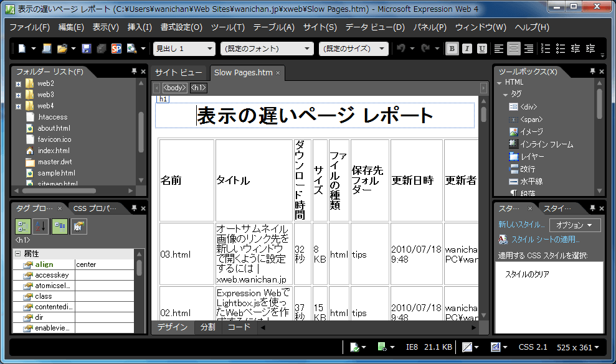
Task: Toggle underline formatting button
Action: pos(481,49)
